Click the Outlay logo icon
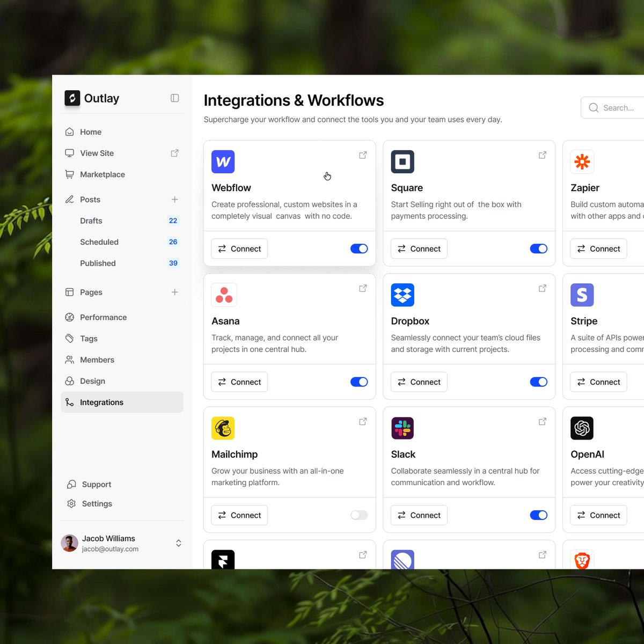The height and width of the screenshot is (644, 644). 72,98
